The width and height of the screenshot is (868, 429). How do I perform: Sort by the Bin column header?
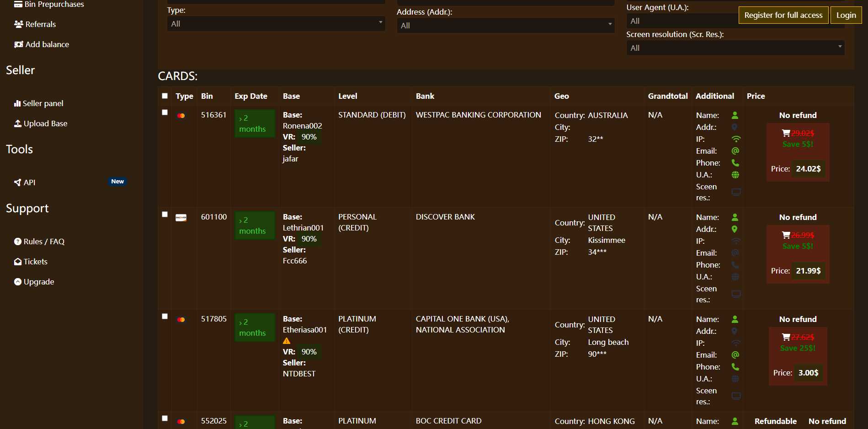click(x=207, y=96)
